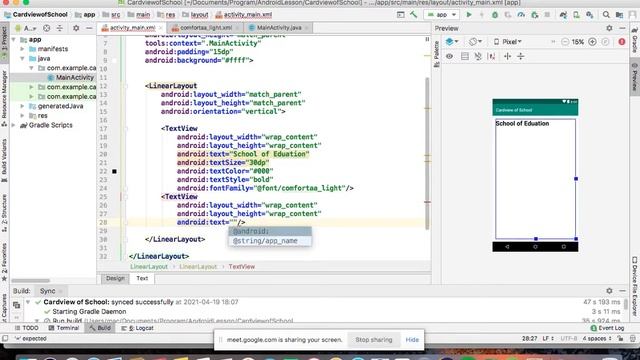640x360 pixels.
Task: Open Gradle side tool window
Action: point(635,40)
